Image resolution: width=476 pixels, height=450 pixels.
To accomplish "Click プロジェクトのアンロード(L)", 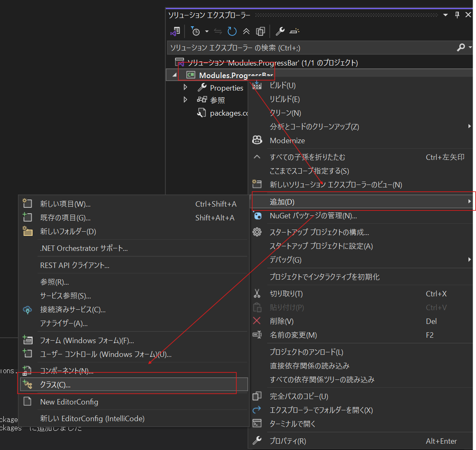I will [361, 352].
